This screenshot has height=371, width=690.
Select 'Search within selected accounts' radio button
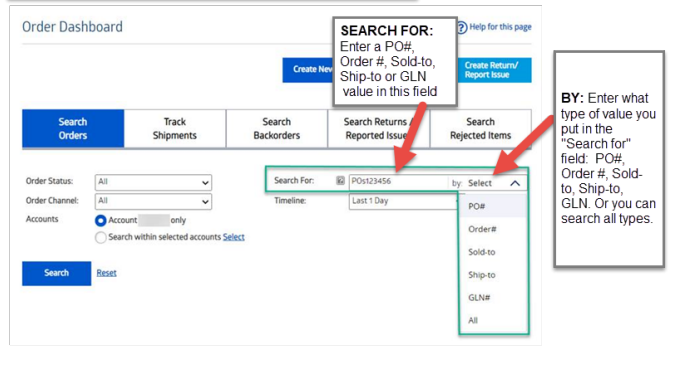coord(100,238)
